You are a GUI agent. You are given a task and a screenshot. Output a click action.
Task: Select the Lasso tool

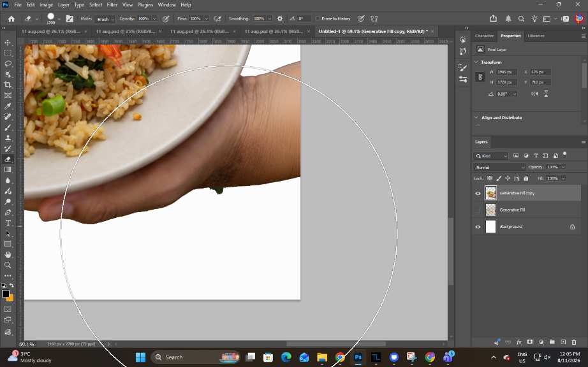[8, 64]
